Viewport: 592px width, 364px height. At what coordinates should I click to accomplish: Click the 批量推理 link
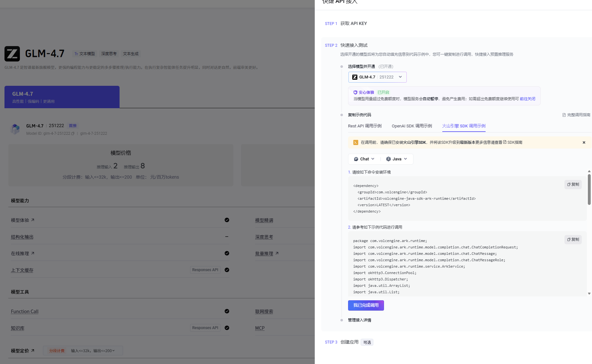[x=264, y=254]
